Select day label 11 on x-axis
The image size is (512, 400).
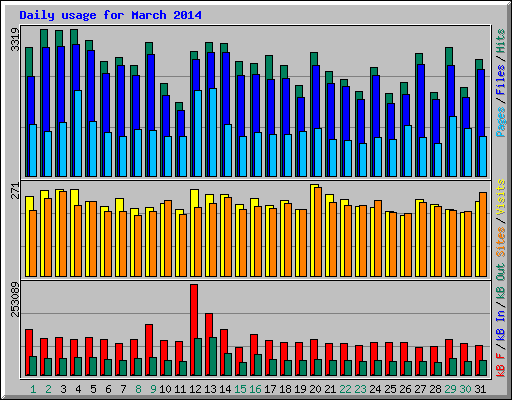[x=180, y=389]
